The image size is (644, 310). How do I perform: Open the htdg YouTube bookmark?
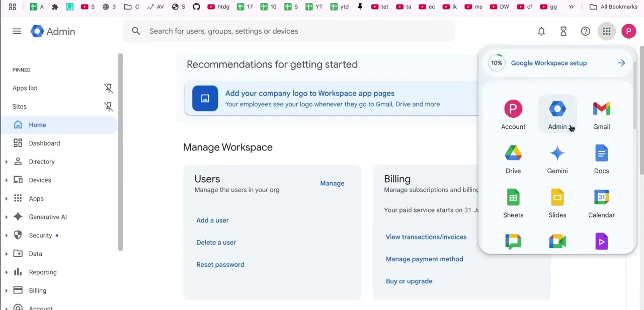pos(218,7)
